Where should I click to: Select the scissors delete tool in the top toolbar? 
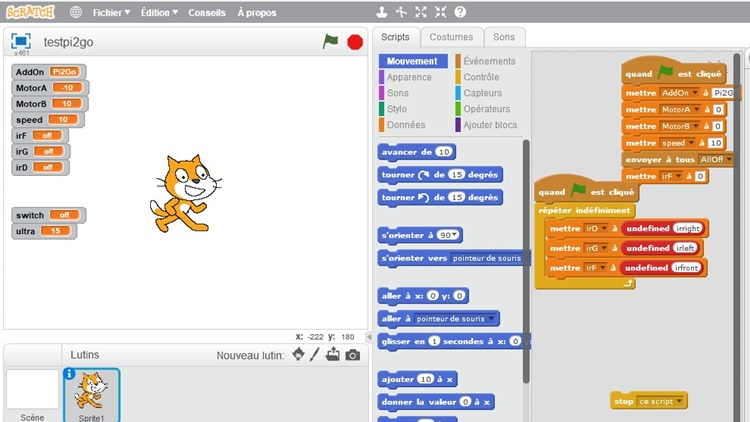pos(400,13)
